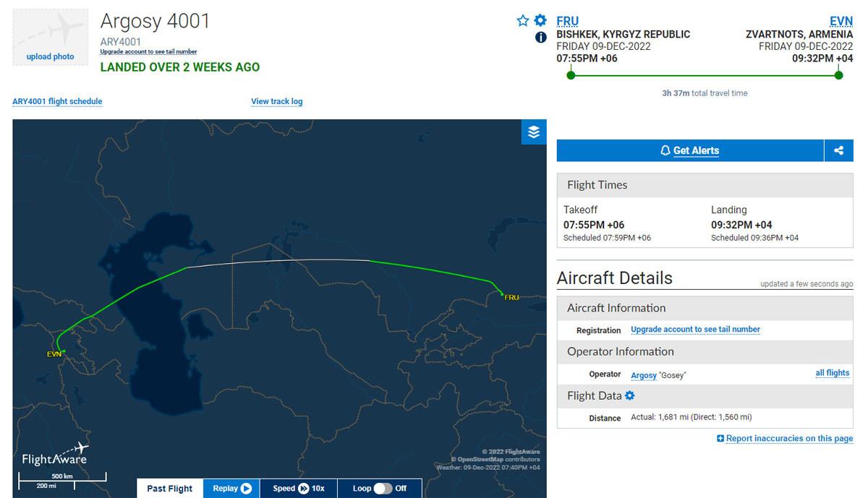Open the all flights link
The height and width of the screenshot is (498, 868).
coord(833,373)
